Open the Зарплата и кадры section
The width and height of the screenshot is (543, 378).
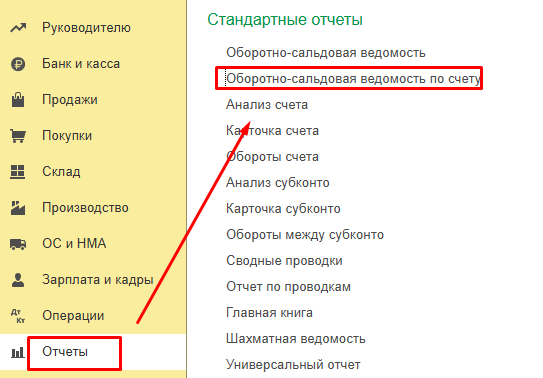pos(98,280)
